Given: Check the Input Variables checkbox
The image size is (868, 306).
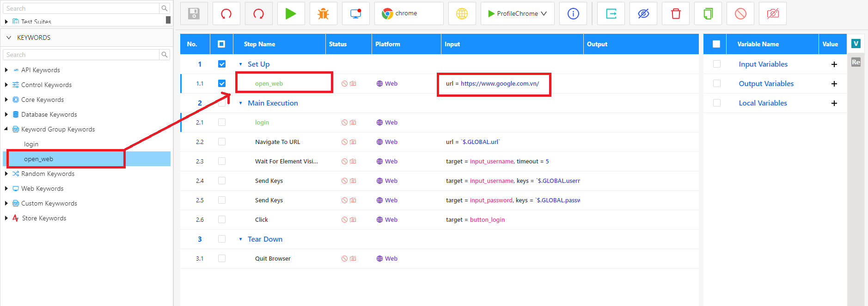Looking at the screenshot, I should coord(717,64).
